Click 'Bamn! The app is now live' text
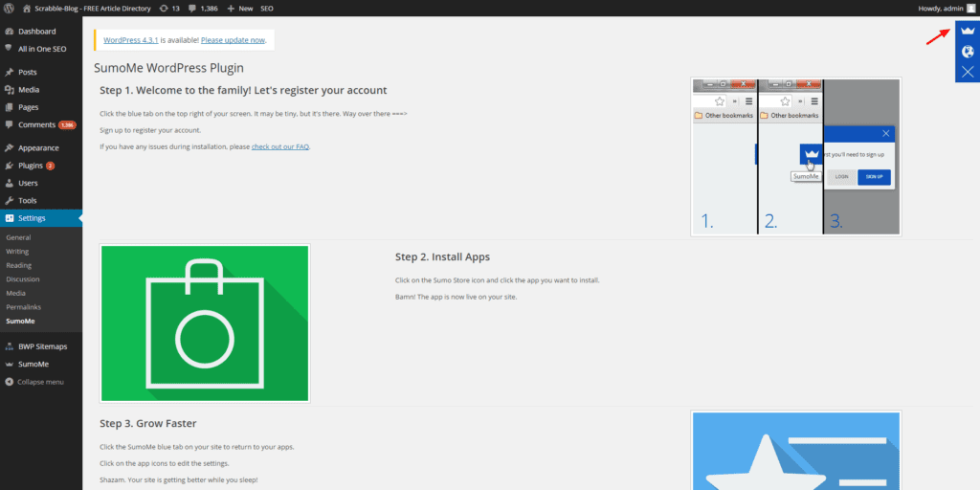 (x=457, y=297)
